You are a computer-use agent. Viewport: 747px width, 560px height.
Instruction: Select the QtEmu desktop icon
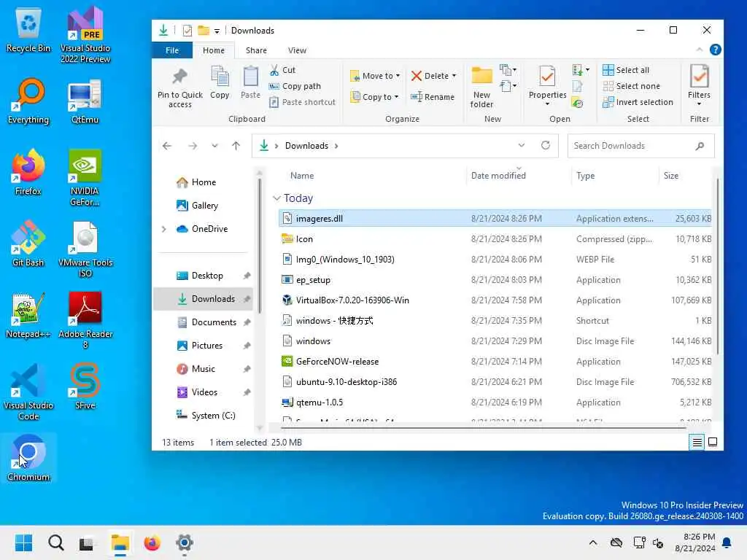pyautogui.click(x=85, y=101)
